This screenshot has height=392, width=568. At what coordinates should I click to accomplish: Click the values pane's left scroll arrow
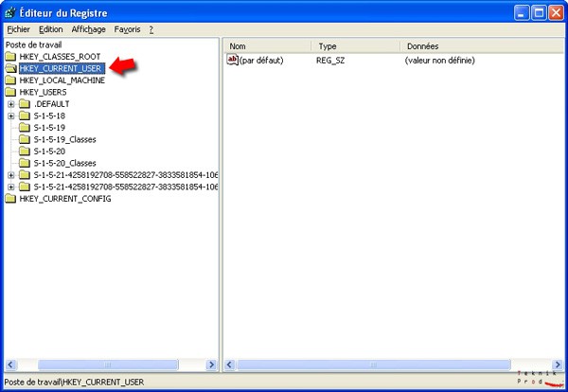coord(230,365)
